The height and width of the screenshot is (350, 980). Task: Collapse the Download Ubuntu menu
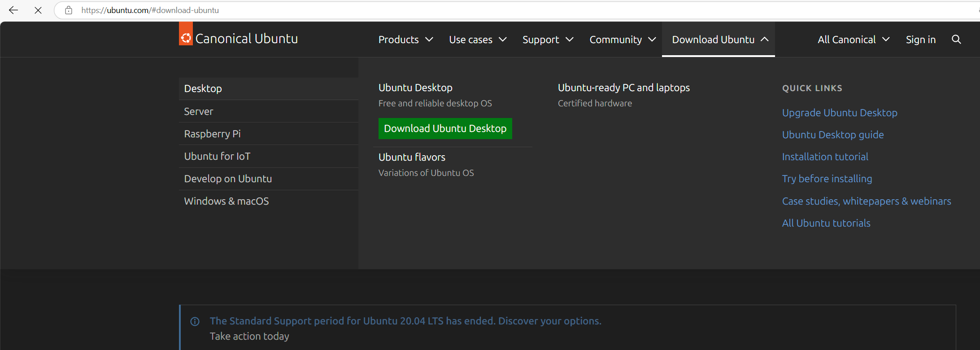coord(719,39)
